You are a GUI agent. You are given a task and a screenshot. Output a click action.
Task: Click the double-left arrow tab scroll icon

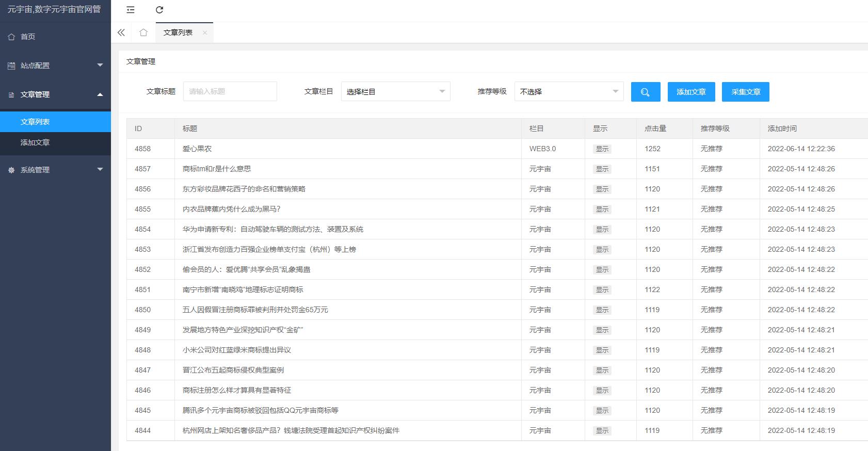click(x=121, y=33)
